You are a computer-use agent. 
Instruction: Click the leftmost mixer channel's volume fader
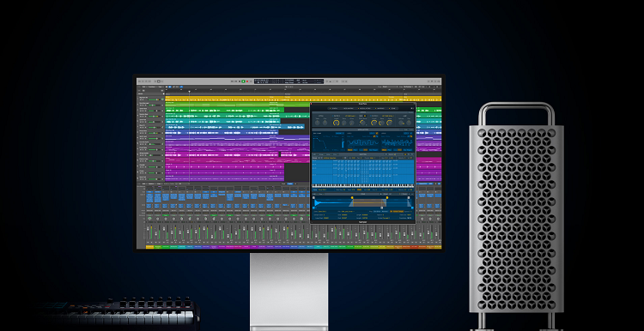pos(148,228)
